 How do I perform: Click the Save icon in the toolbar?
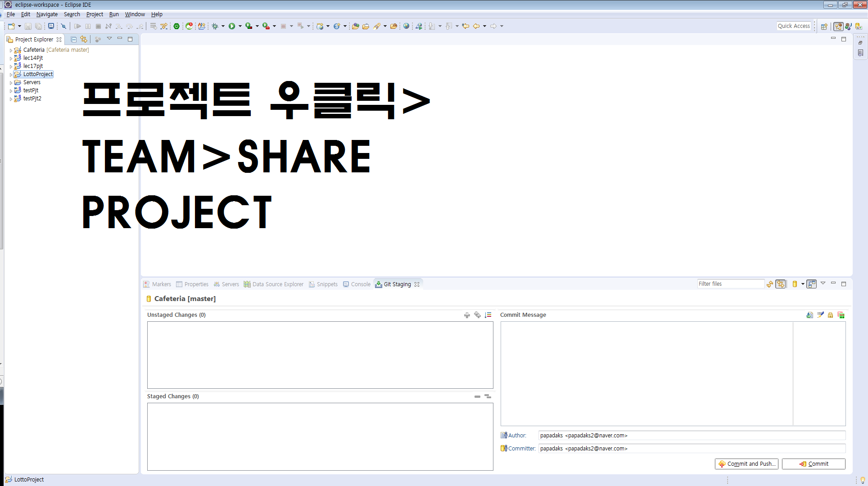(28, 26)
